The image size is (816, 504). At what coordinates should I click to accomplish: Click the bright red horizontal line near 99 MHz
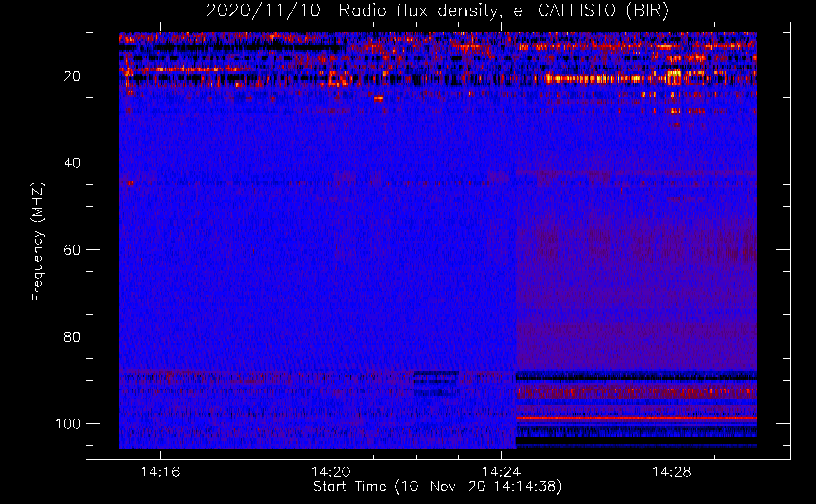pyautogui.click(x=637, y=418)
